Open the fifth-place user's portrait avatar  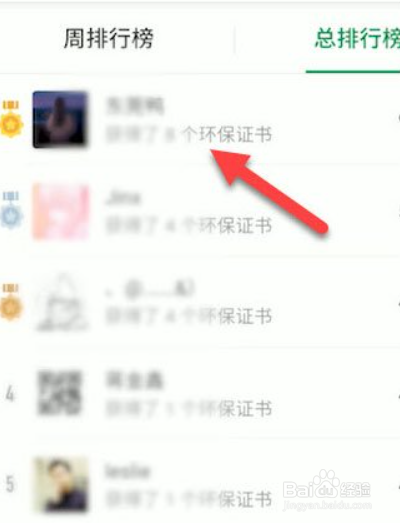tap(61, 485)
